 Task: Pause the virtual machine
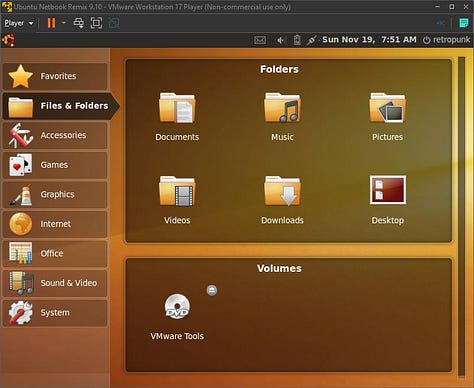(x=51, y=23)
